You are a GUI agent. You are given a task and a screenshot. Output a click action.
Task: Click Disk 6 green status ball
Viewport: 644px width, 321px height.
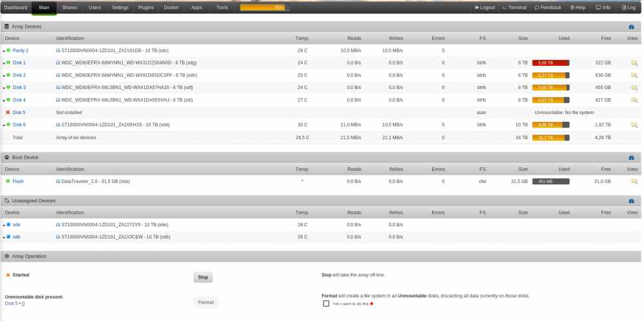click(8, 124)
